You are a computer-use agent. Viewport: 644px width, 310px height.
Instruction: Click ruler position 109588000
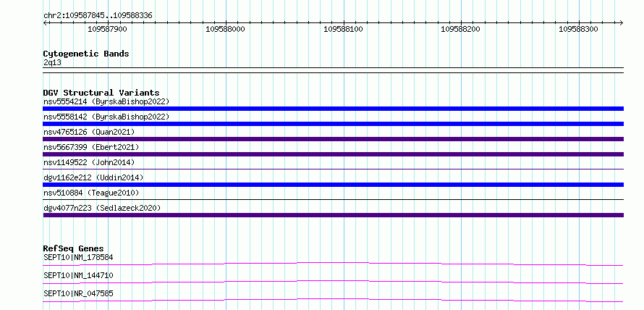(226, 29)
